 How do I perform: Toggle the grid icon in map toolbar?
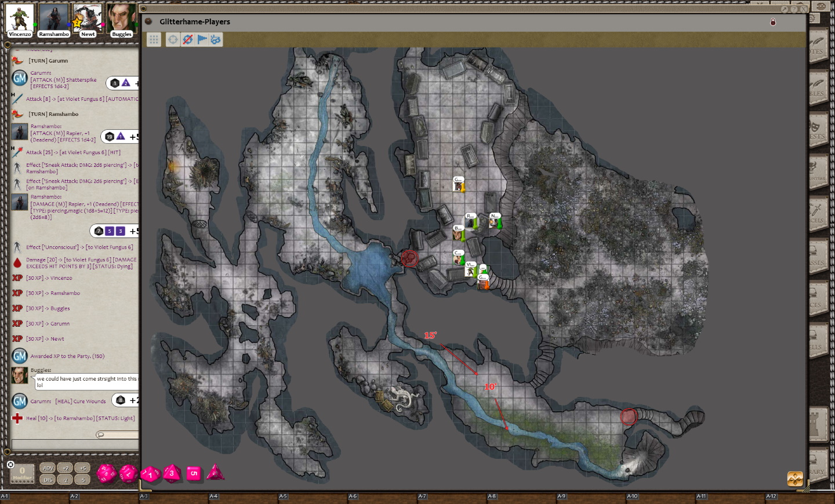coord(154,39)
